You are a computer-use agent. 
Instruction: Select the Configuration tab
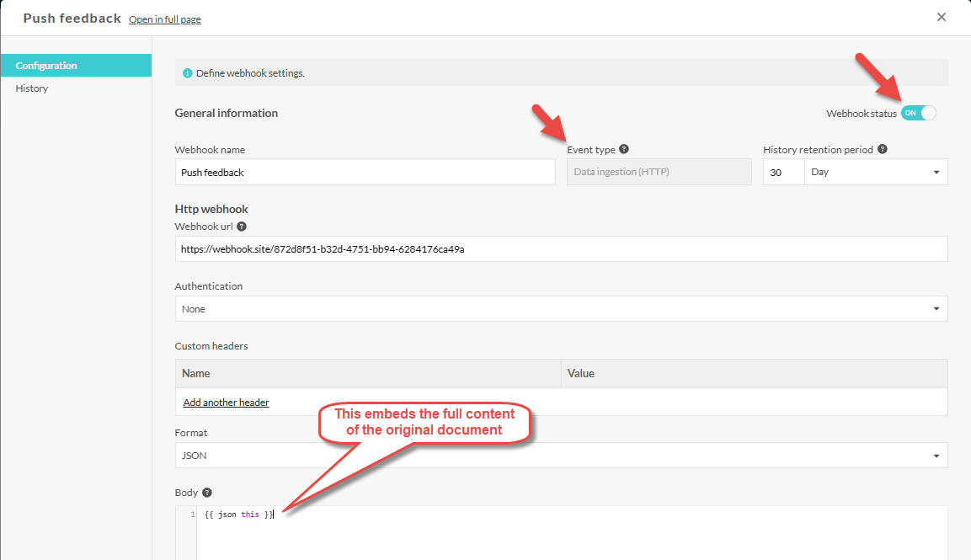pos(46,66)
